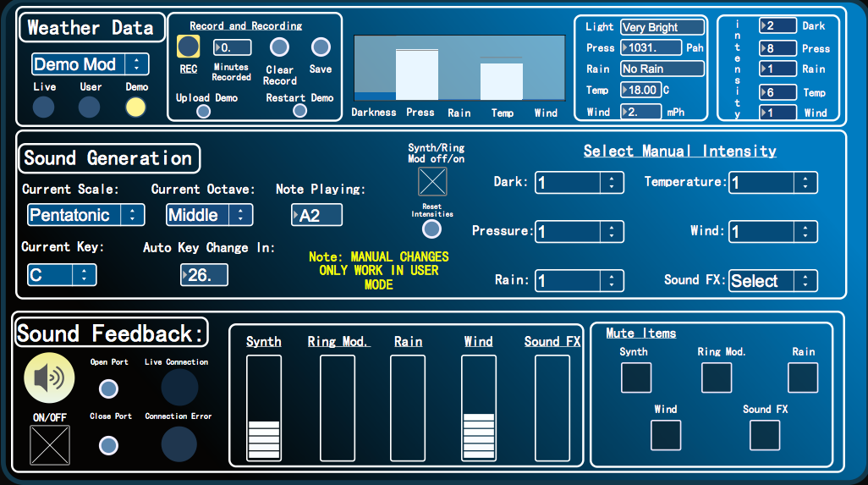Select the User mode radio button
The height and width of the screenshot is (485, 868).
click(x=90, y=107)
